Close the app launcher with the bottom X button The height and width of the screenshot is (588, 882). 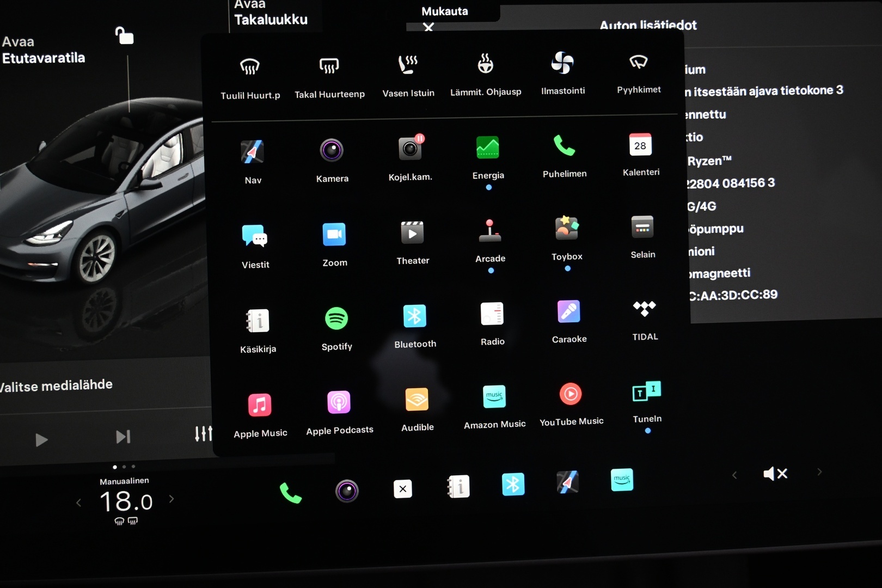pyautogui.click(x=403, y=489)
